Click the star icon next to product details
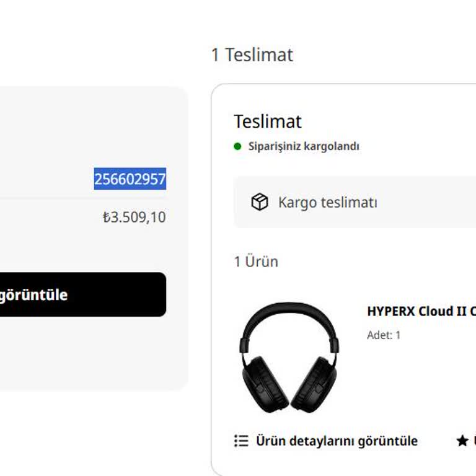This screenshot has width=476, height=476. (x=462, y=441)
